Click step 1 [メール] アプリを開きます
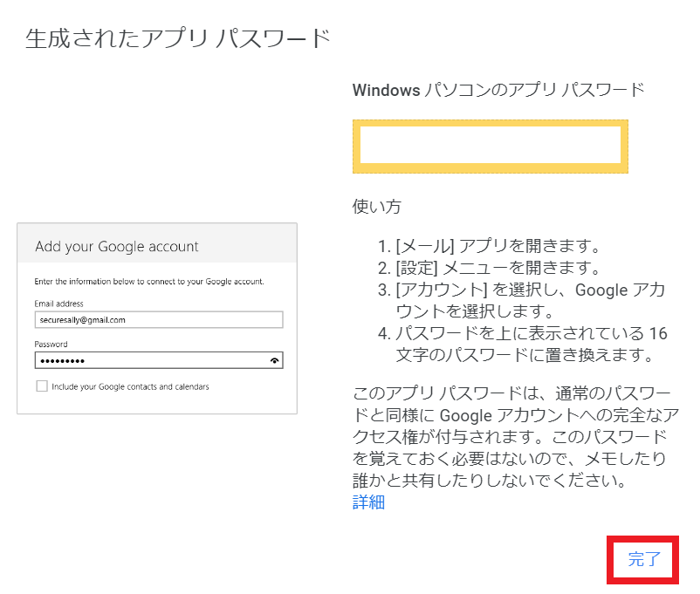 (489, 246)
